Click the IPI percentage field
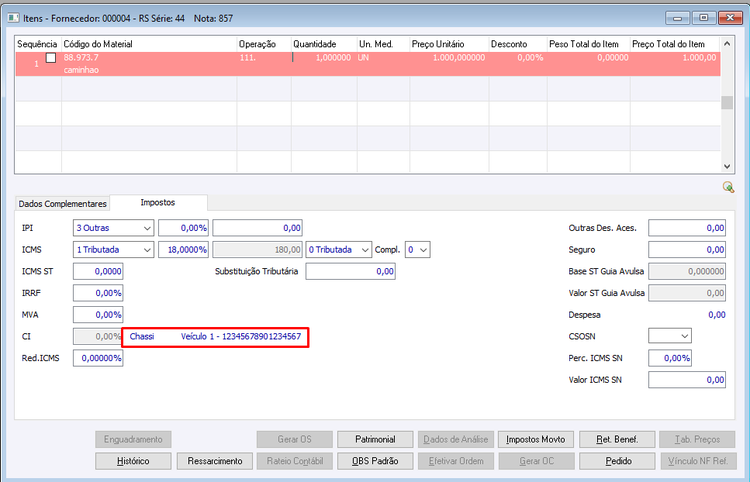The width and height of the screenshot is (750, 482). (x=184, y=228)
